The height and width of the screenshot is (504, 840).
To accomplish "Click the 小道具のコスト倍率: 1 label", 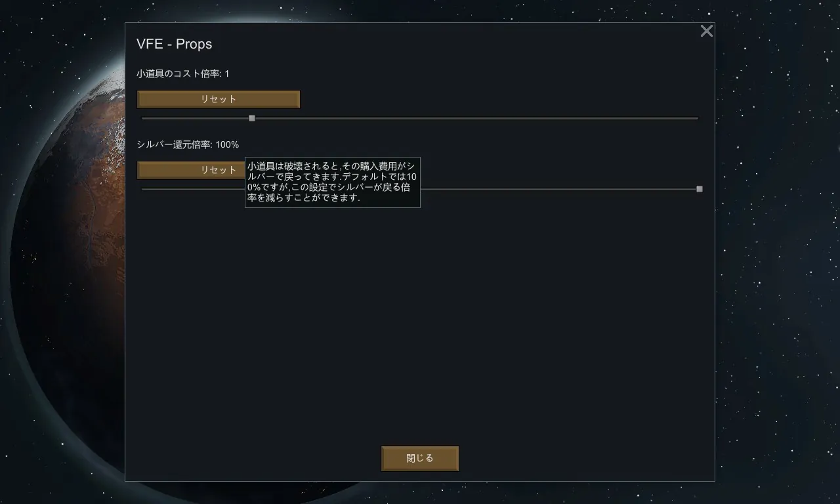I will pyautogui.click(x=183, y=73).
